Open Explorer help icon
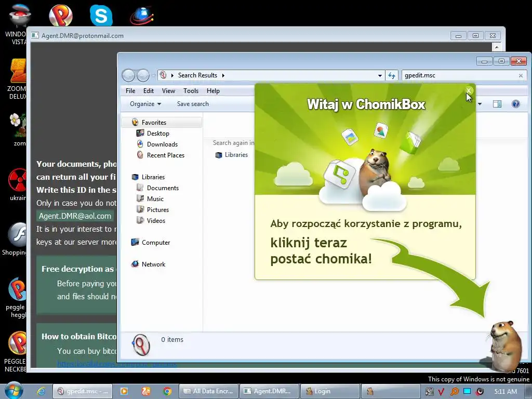Screen dimensions: 532x399 (x=516, y=104)
